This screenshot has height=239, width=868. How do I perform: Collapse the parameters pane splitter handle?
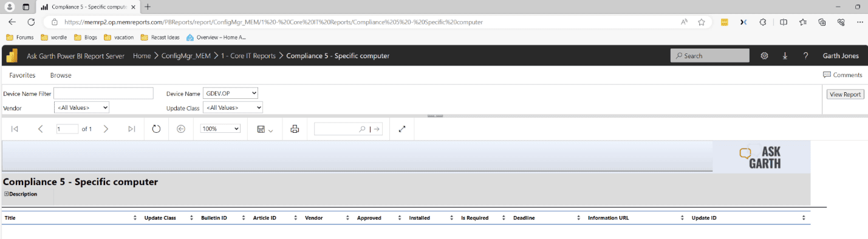tap(435, 115)
